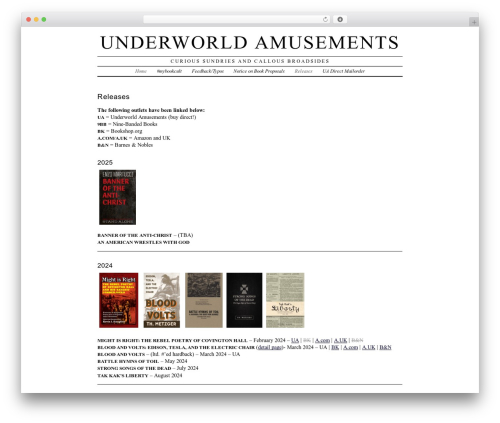Open Tak Kak's Liberty cover

pyautogui.click(x=285, y=300)
